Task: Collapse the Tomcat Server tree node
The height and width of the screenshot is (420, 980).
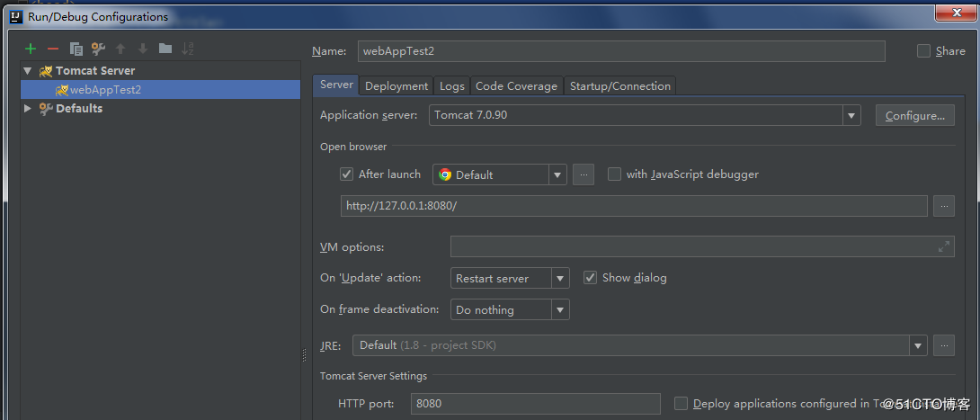Action: point(28,71)
